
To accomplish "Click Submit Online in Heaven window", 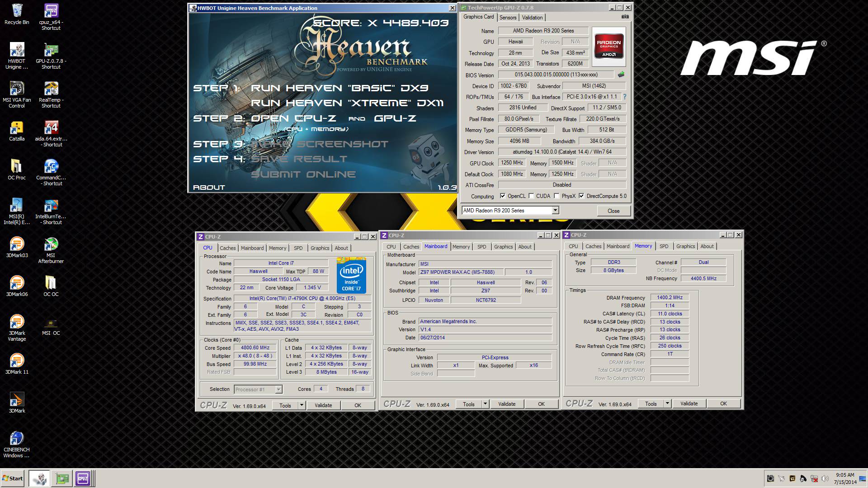I will pos(303,174).
